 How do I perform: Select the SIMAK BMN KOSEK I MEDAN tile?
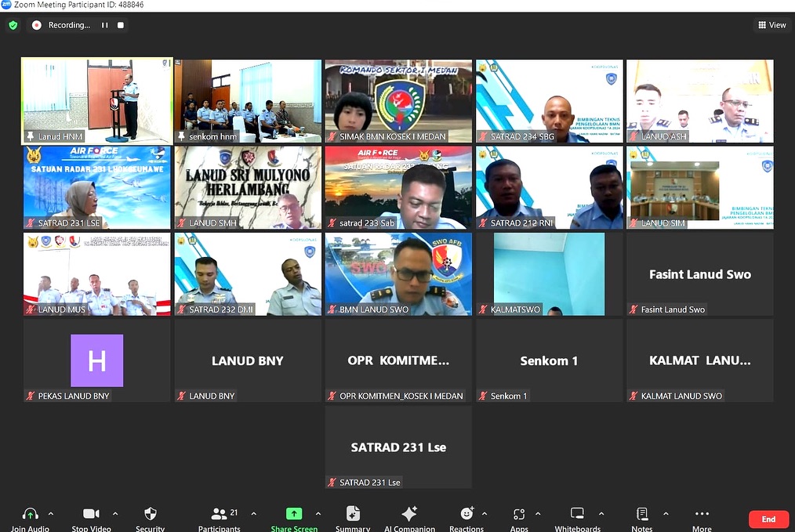[398, 101]
